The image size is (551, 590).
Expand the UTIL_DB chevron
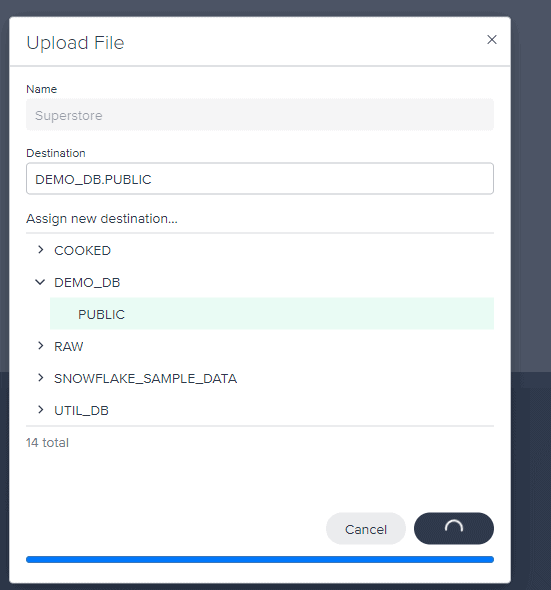click(41, 410)
